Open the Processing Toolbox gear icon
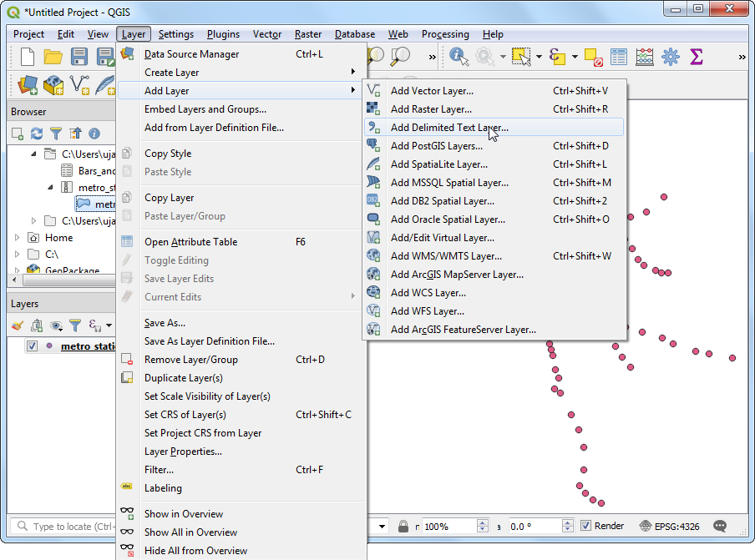 (x=670, y=57)
